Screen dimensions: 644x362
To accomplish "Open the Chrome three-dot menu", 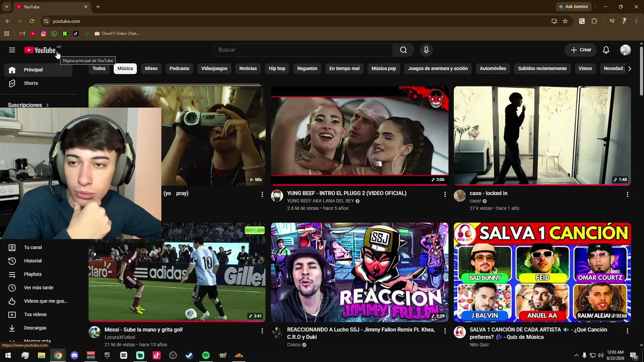I will [636, 21].
